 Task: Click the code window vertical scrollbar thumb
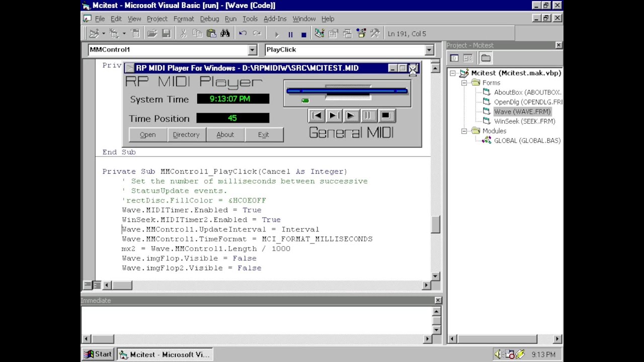point(435,224)
